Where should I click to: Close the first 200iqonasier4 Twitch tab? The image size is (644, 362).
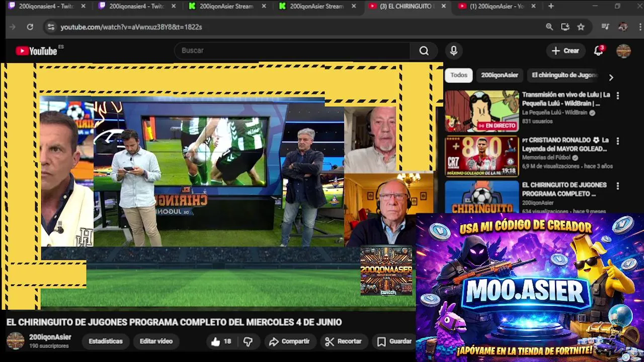(83, 6)
